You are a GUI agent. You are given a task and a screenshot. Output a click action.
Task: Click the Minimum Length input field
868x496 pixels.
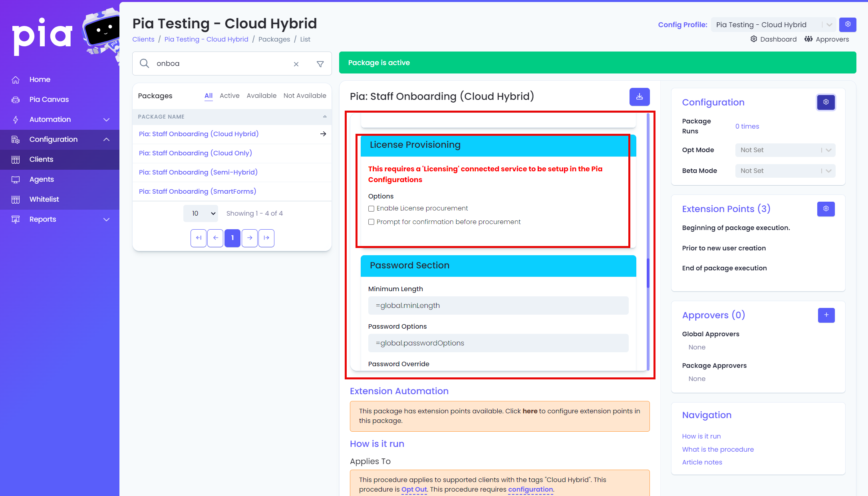498,306
